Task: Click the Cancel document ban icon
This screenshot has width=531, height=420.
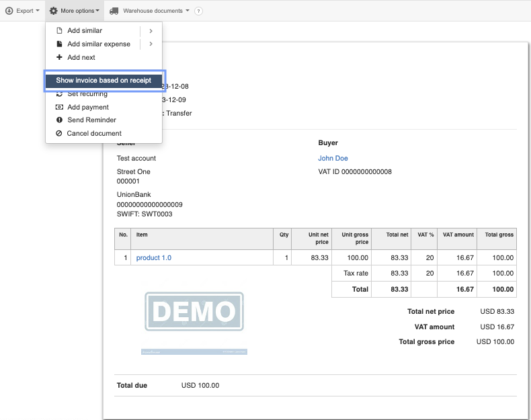Action: coord(59,133)
